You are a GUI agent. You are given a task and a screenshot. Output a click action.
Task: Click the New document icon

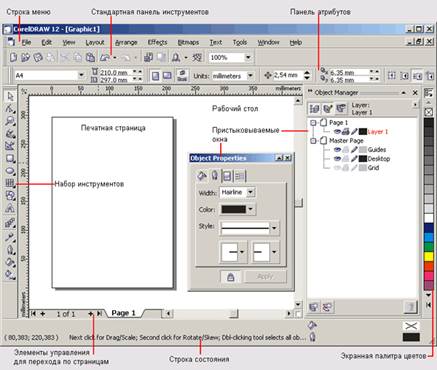[x=13, y=58]
